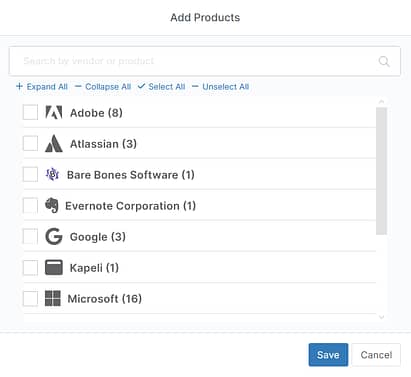Choose Select All products link
Image resolution: width=411 pixels, height=377 pixels.
tap(161, 87)
